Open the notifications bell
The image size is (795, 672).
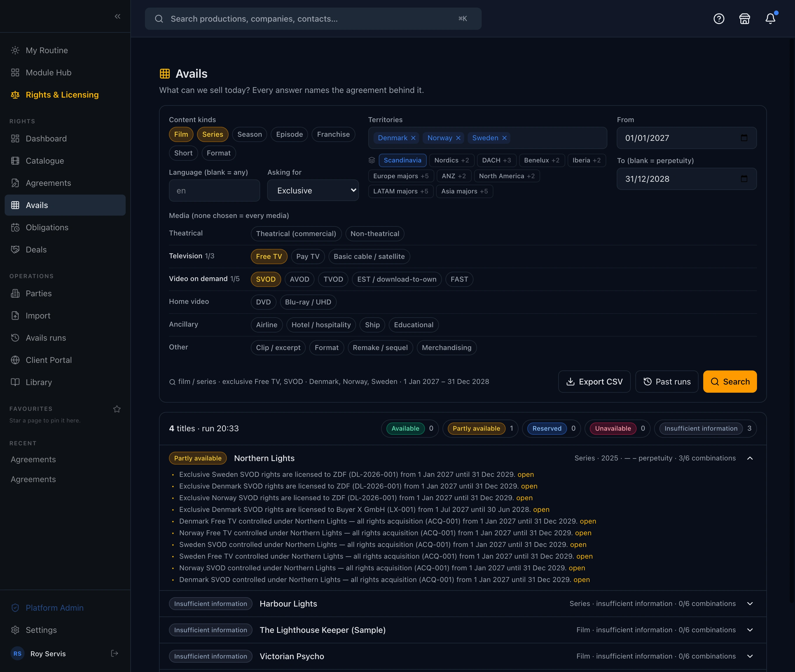(770, 19)
